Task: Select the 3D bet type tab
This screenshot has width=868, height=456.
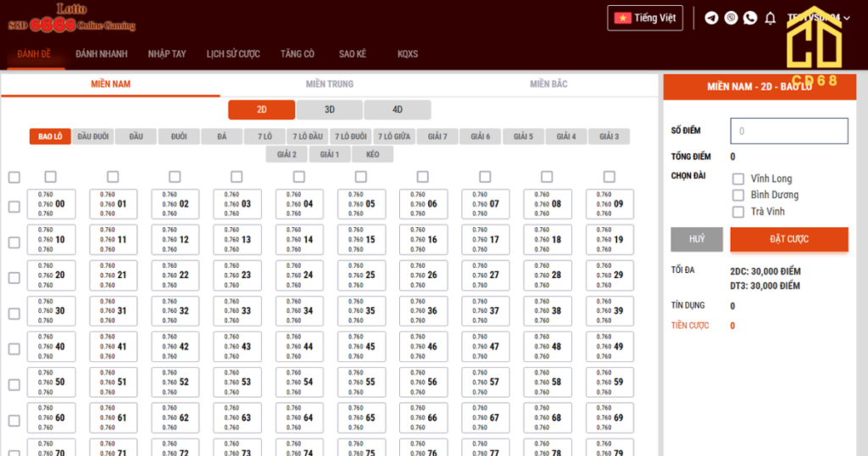Action: [330, 109]
